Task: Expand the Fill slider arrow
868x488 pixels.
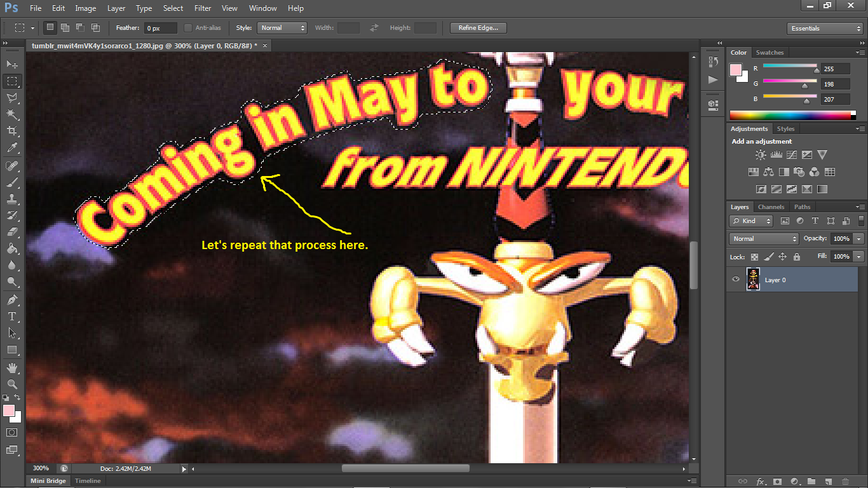Action: click(x=859, y=257)
